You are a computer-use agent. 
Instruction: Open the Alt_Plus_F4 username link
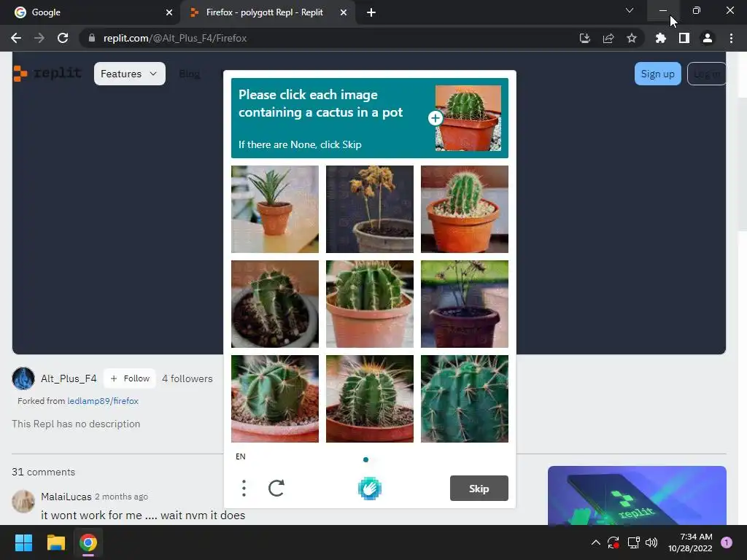click(69, 378)
